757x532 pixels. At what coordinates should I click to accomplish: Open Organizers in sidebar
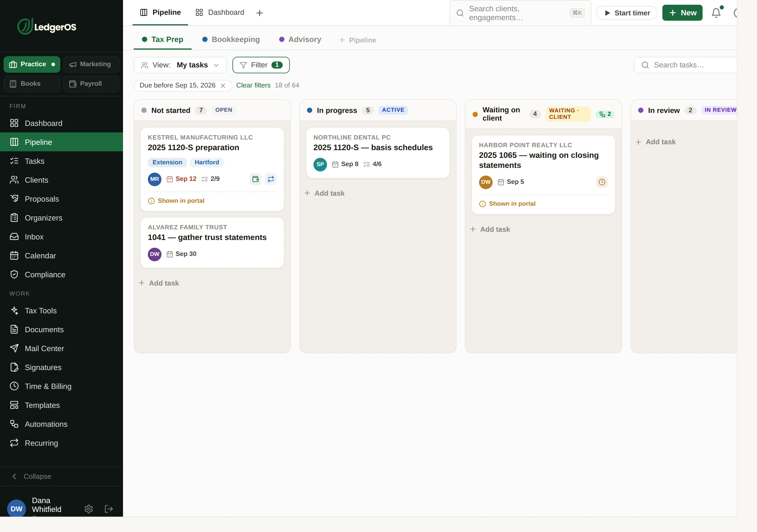61,218
